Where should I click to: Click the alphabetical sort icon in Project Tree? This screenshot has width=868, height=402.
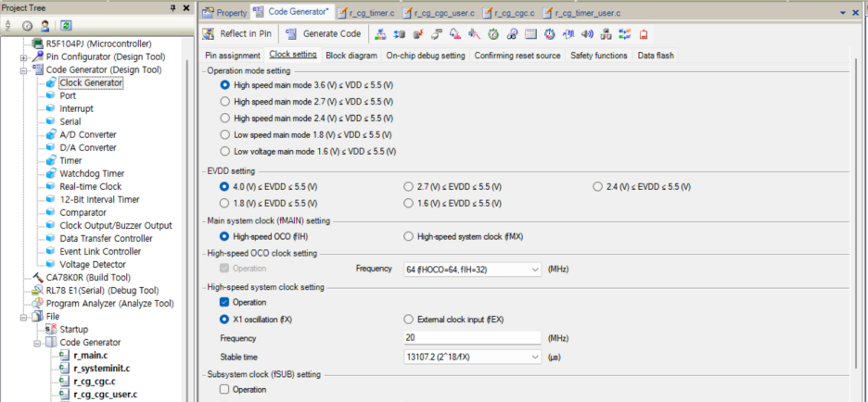[9, 25]
